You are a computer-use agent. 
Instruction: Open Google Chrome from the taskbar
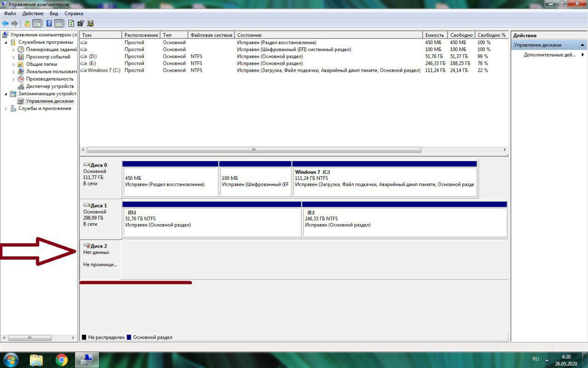pos(62,359)
